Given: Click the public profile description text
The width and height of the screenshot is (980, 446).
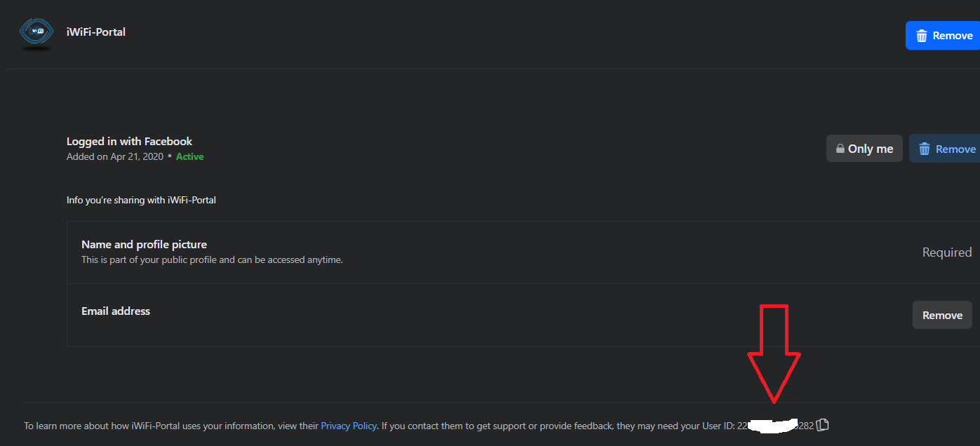Looking at the screenshot, I should tap(212, 259).
